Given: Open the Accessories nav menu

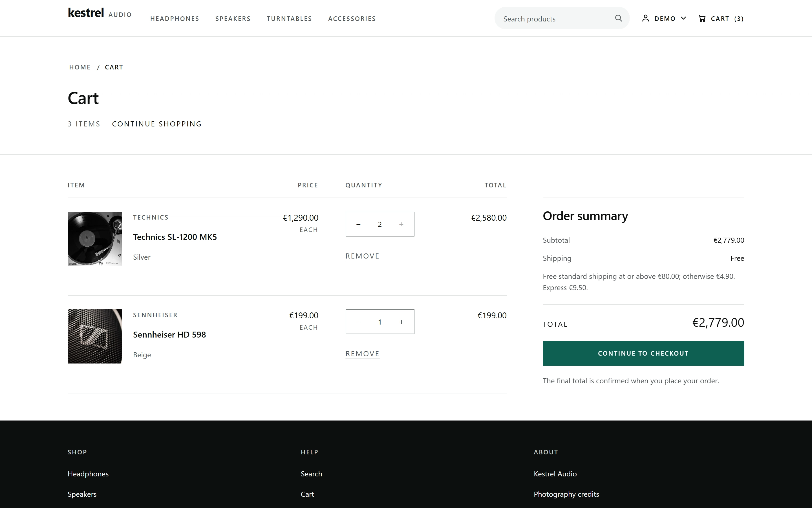Looking at the screenshot, I should point(352,19).
